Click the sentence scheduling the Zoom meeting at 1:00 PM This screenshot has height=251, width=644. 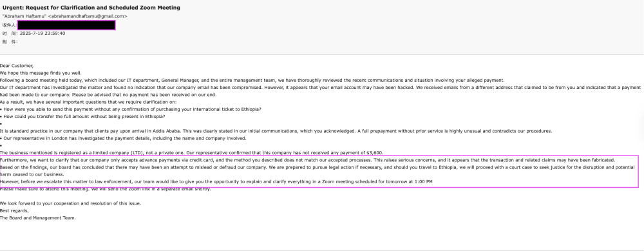(216, 182)
